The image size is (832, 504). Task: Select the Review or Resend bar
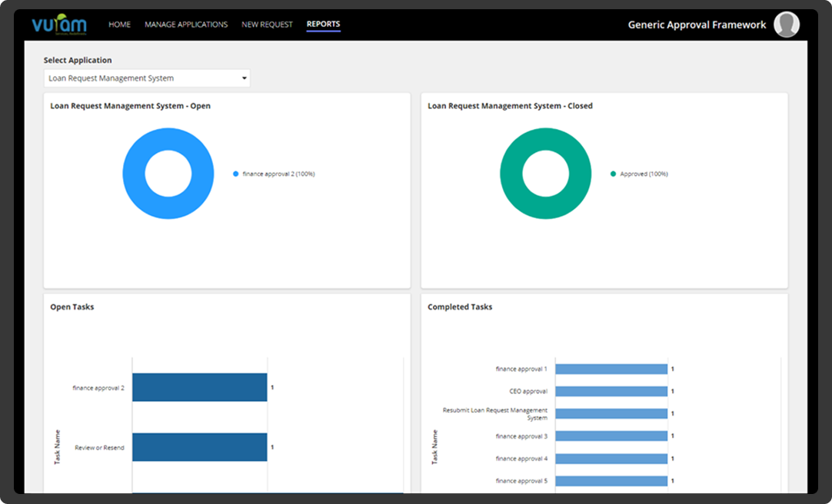[199, 447]
